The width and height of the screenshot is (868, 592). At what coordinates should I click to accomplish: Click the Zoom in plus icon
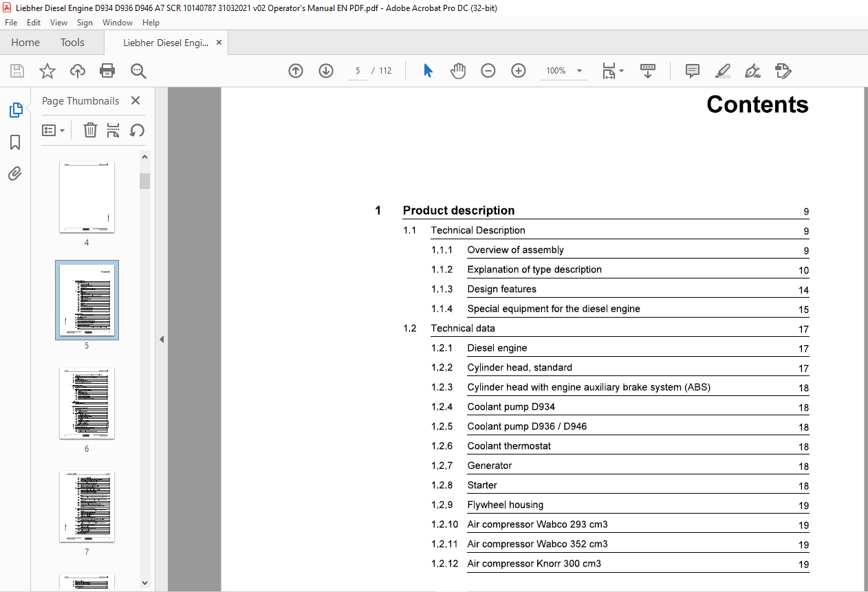519,71
